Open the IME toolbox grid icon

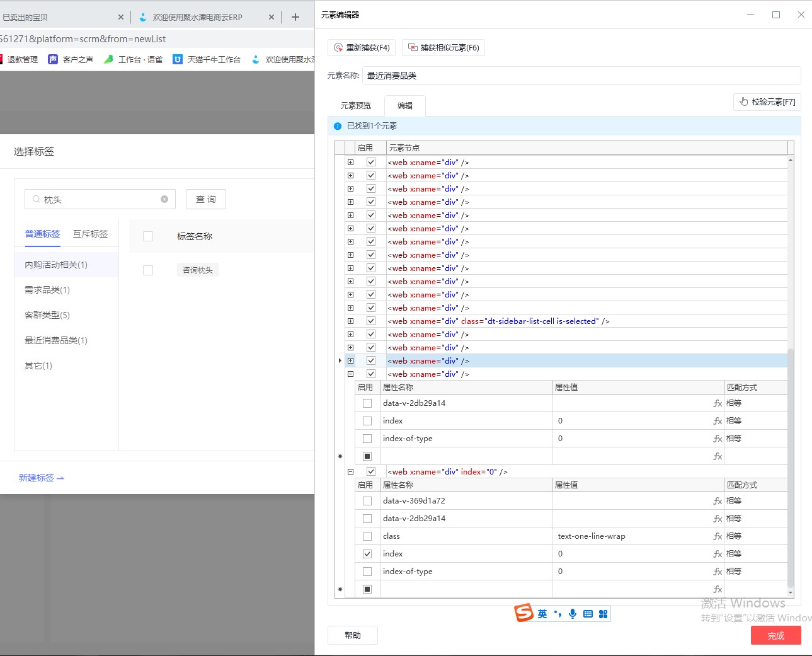[x=603, y=614]
